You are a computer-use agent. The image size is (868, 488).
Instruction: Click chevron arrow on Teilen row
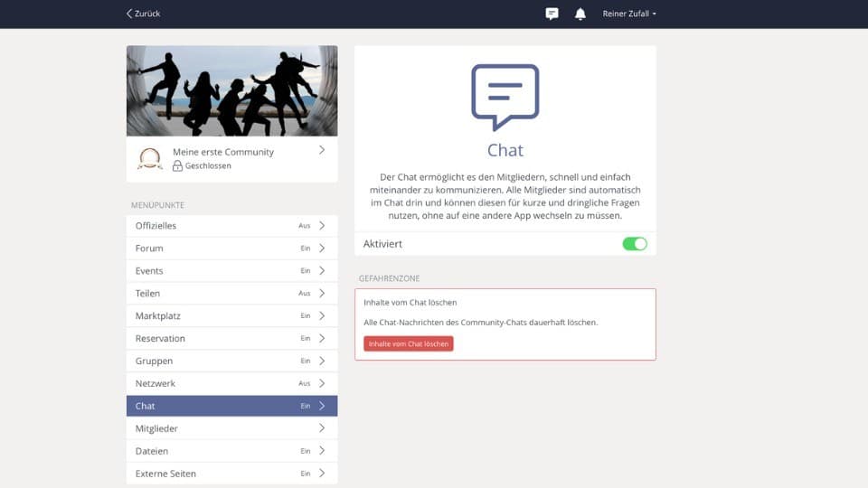tap(322, 293)
